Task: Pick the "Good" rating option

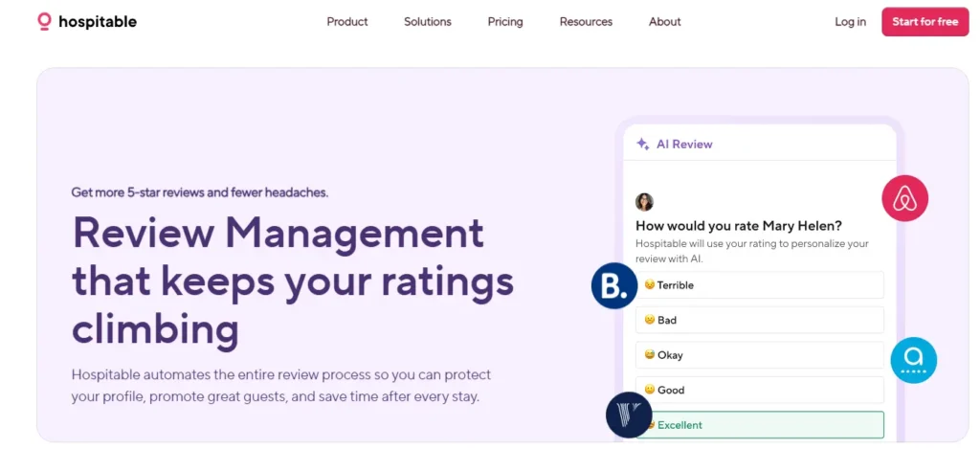Action: coord(759,390)
